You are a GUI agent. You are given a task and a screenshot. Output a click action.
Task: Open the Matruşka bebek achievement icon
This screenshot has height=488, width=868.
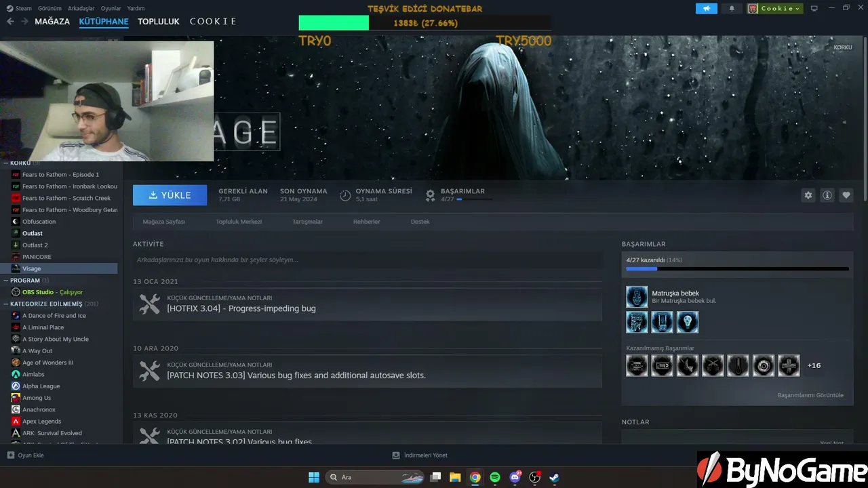click(637, 296)
